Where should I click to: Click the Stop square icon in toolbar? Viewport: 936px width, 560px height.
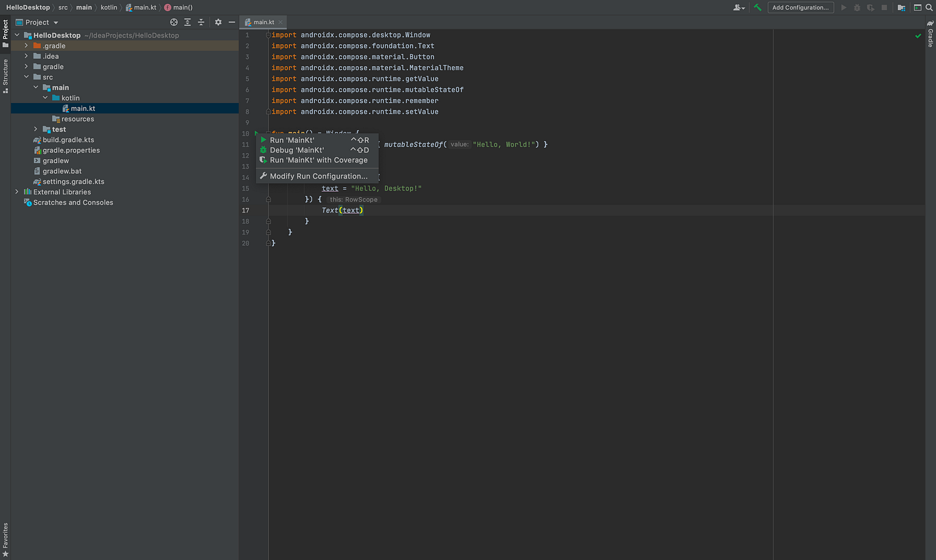[x=884, y=7]
